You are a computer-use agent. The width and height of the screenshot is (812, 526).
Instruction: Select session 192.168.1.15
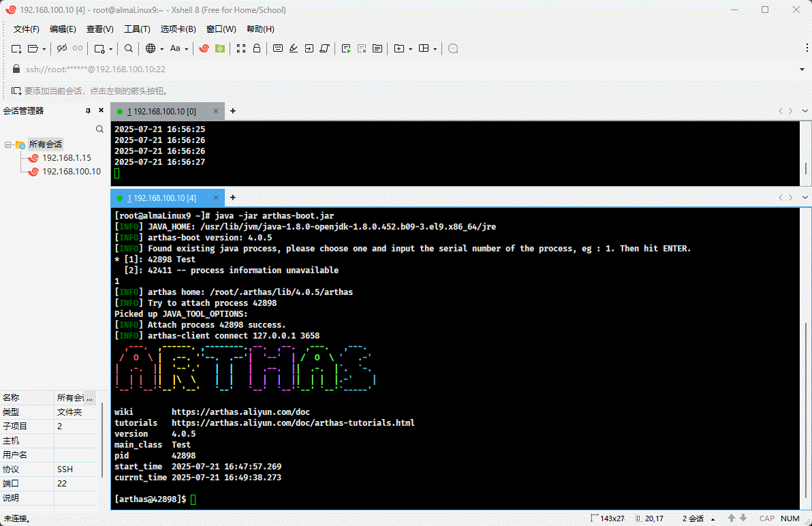[66, 158]
